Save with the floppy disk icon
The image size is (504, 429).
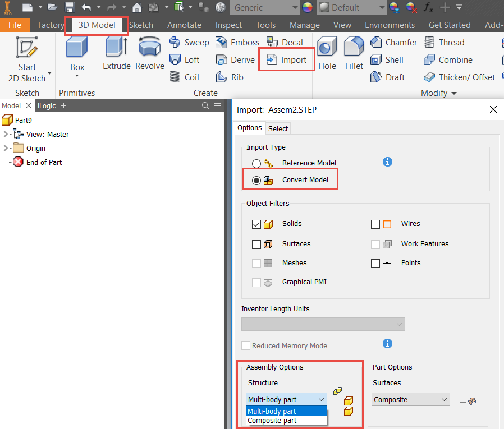pyautogui.click(x=70, y=7)
